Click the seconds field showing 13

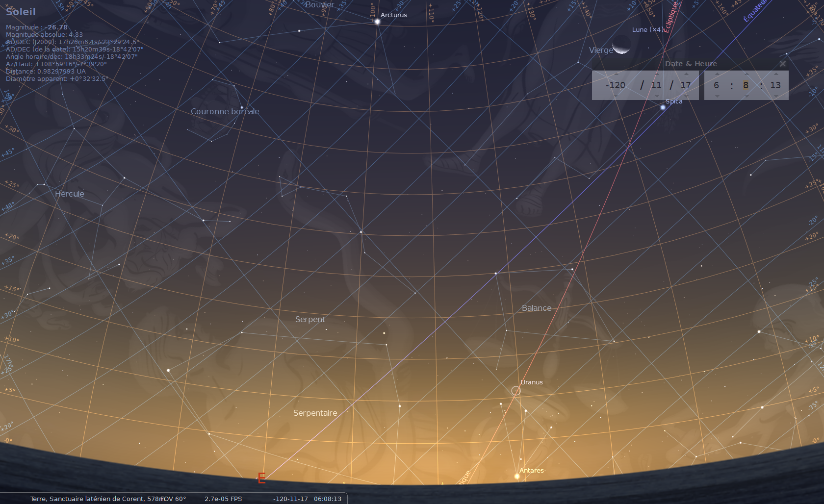pos(775,85)
